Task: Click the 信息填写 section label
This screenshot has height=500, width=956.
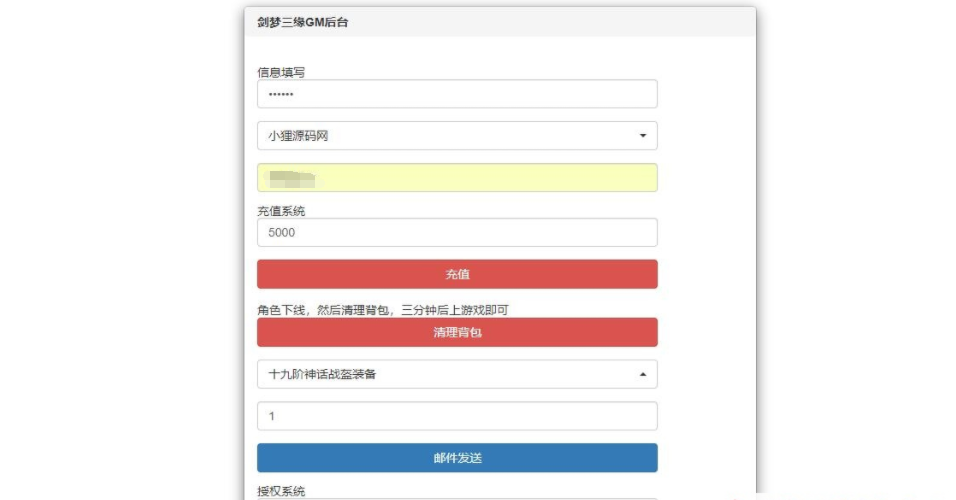Action: point(281,72)
